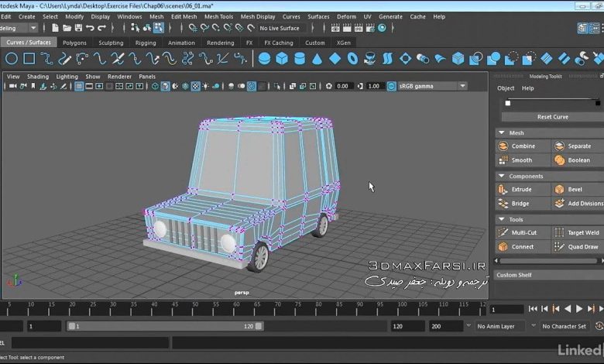Toggle use all lights viewport icon

tap(206, 86)
